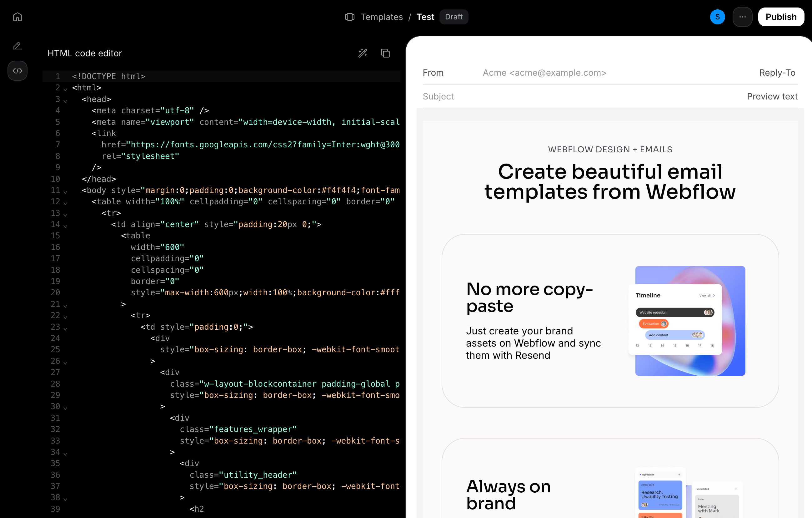Click the Just create your brand assets paragraph
This screenshot has width=812, height=518.
point(534,343)
